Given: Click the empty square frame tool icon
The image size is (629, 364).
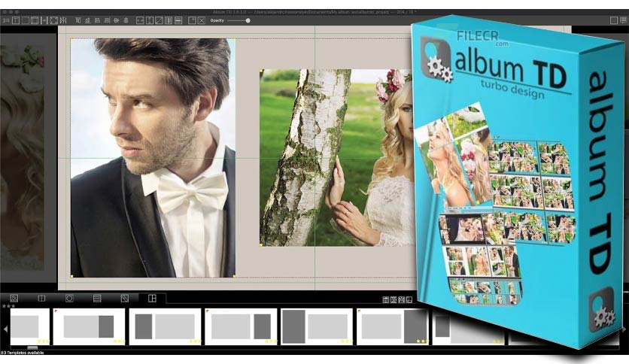Looking at the screenshot, I should pos(26,20).
